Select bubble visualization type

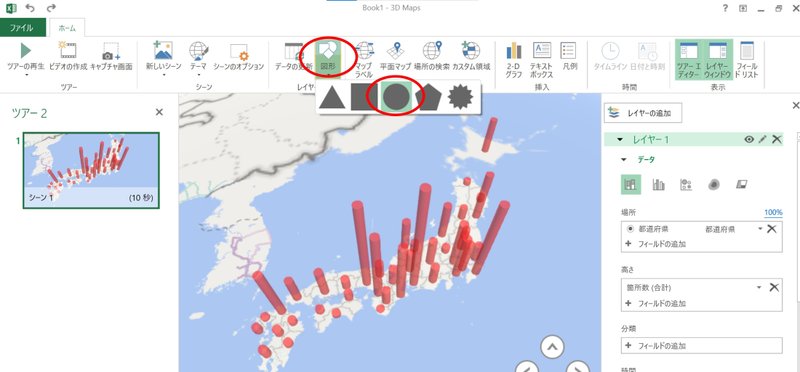tap(686, 184)
